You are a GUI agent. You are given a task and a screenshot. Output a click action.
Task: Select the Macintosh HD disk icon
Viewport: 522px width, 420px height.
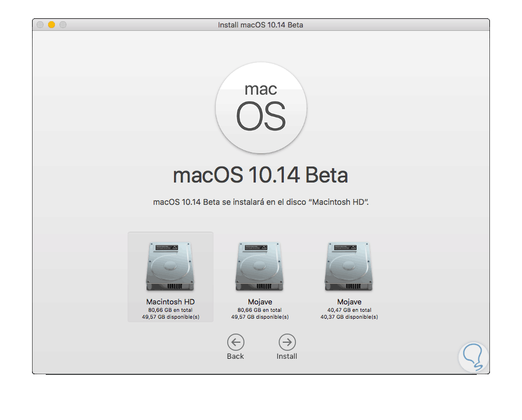click(170, 266)
